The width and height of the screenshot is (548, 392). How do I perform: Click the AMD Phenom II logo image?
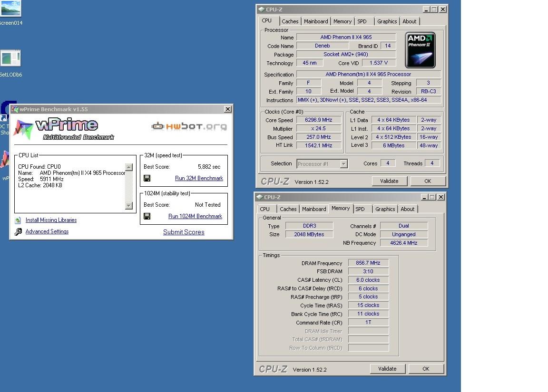point(420,50)
